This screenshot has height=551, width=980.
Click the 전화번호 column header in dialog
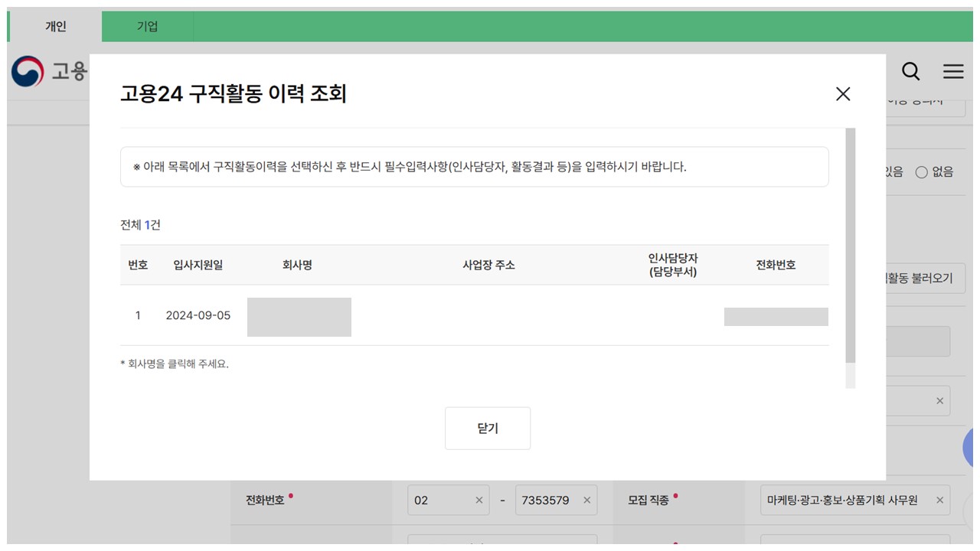coord(776,265)
